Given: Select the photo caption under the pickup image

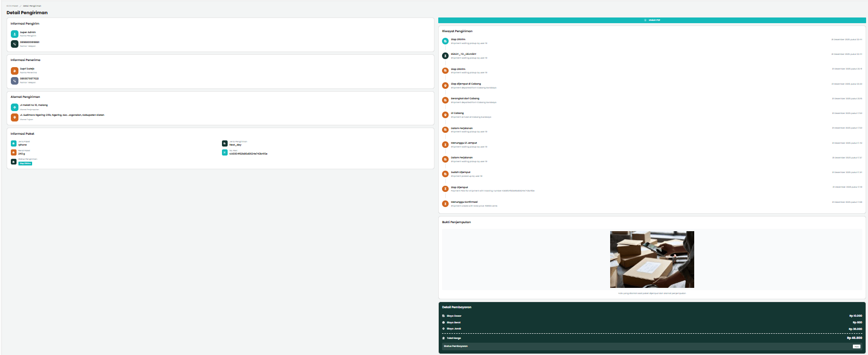Looking at the screenshot, I should tap(652, 293).
